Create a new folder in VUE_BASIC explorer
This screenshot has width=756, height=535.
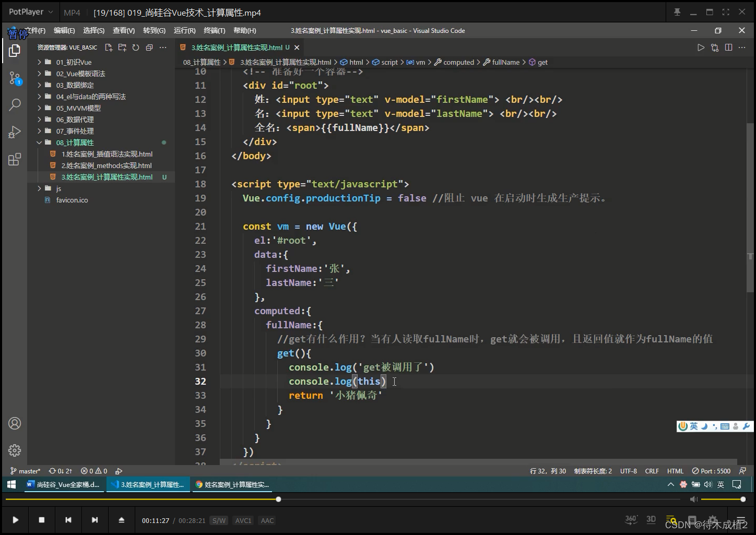tap(122, 47)
